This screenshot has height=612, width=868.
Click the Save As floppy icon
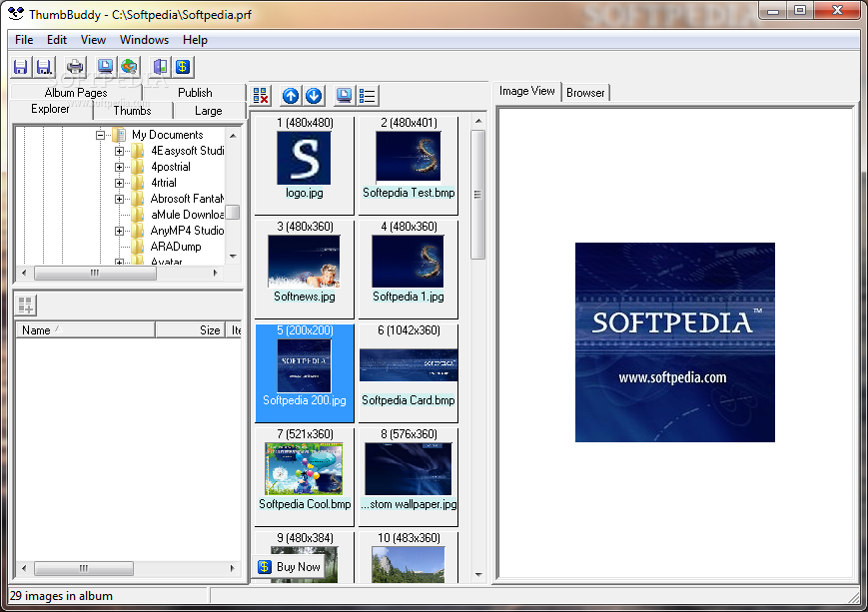44,67
